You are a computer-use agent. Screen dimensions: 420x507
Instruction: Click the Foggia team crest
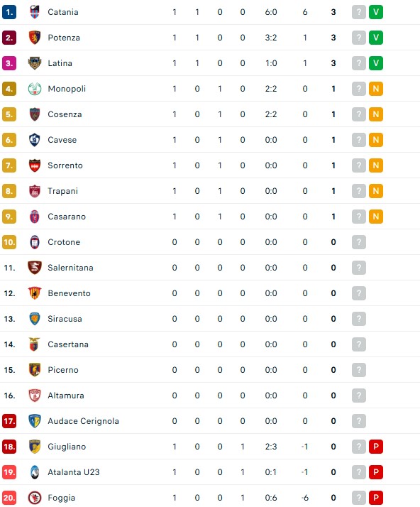(35, 498)
